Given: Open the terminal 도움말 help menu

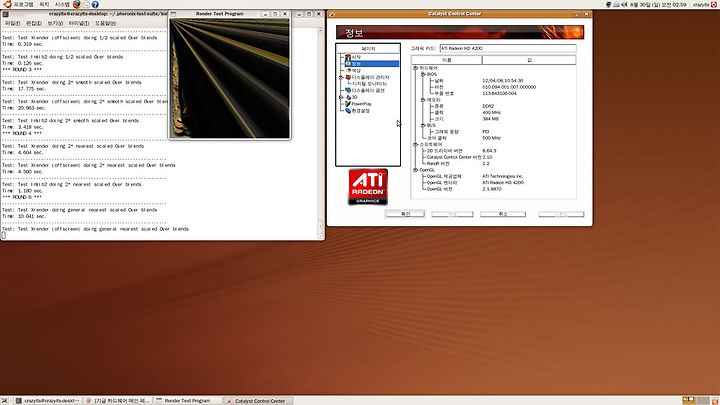Looking at the screenshot, I should tap(106, 23).
